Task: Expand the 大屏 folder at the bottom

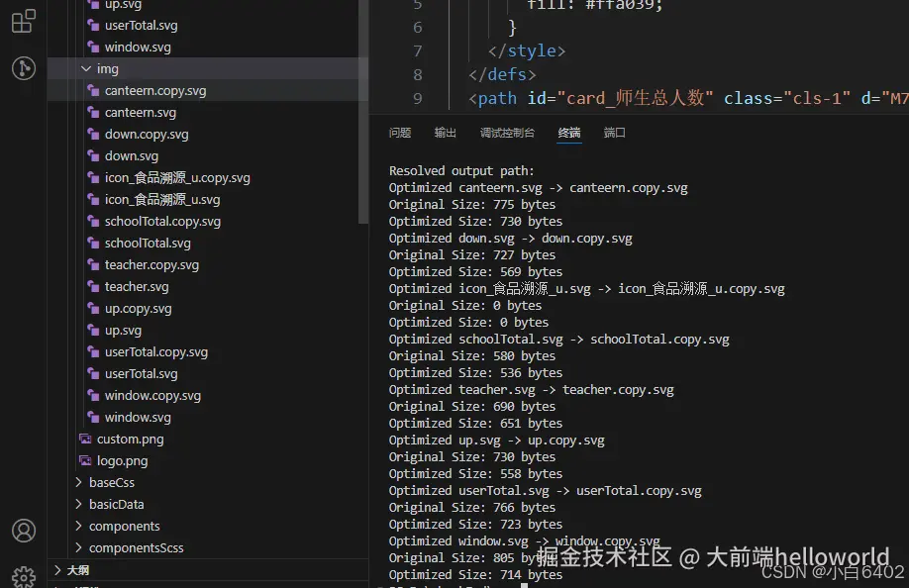Action: 77,570
